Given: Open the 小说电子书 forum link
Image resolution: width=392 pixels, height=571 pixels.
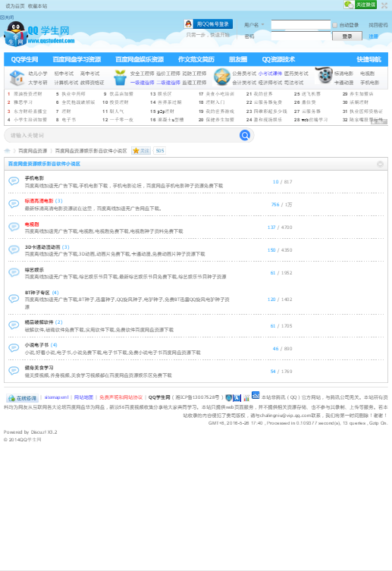Looking at the screenshot, I should click(x=36, y=345).
